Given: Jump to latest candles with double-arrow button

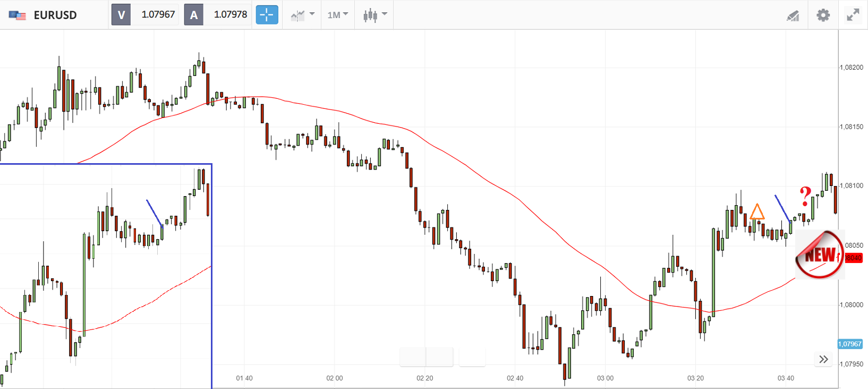Looking at the screenshot, I should (x=823, y=359).
